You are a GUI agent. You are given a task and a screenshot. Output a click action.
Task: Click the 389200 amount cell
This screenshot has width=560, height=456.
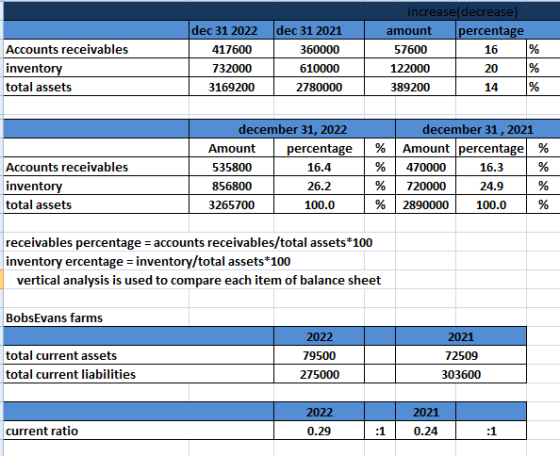click(410, 87)
